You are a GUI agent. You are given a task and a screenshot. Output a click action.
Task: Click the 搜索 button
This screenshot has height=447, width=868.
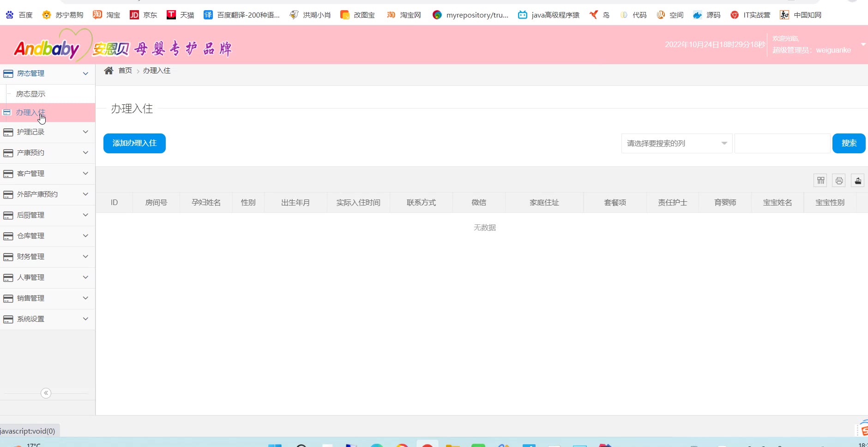tap(849, 143)
